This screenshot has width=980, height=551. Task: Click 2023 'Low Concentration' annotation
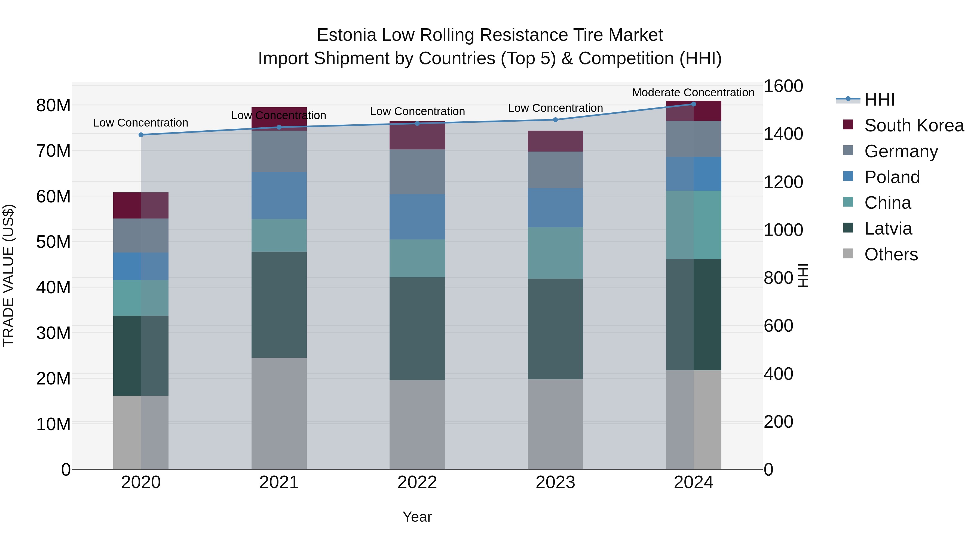coord(555,108)
